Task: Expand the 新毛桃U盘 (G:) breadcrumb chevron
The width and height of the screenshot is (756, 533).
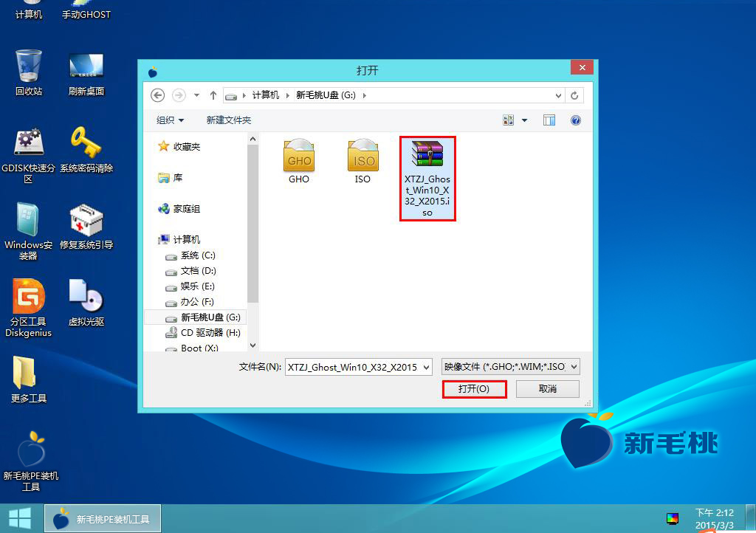Action: 365,95
